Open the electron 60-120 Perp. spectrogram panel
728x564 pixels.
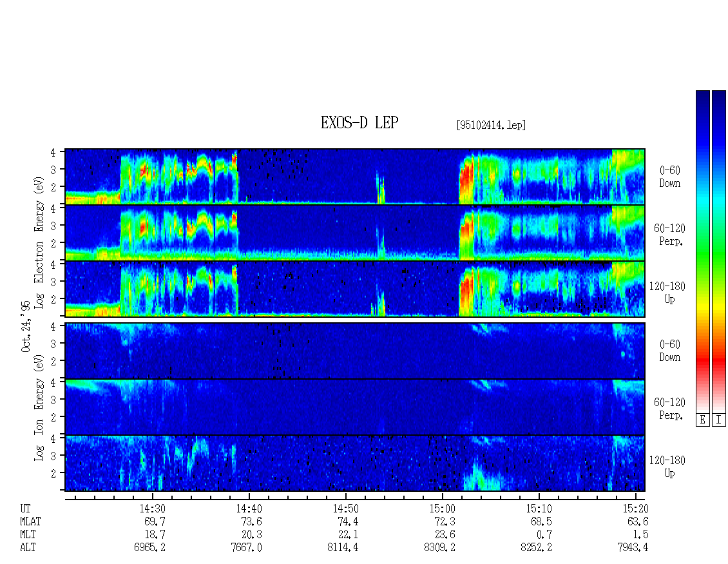click(x=355, y=233)
